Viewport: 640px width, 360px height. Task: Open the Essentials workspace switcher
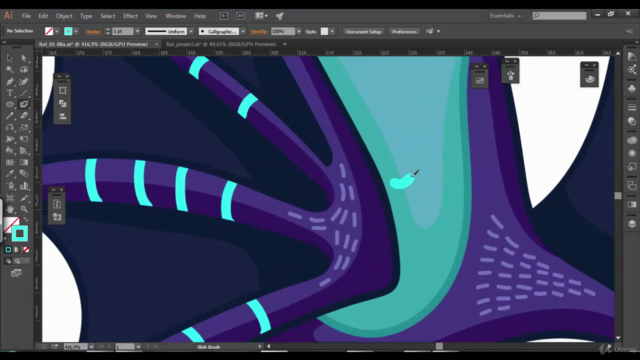pyautogui.click(x=505, y=16)
